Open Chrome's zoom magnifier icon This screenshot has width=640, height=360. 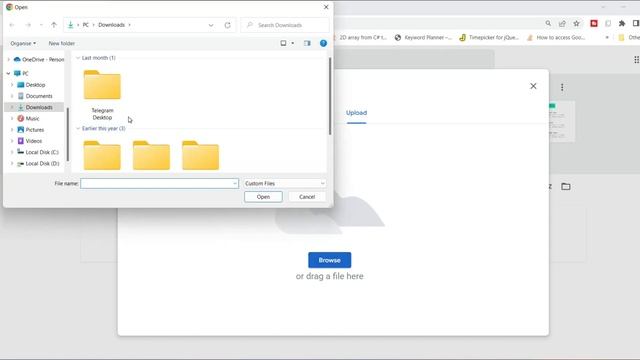click(x=548, y=24)
